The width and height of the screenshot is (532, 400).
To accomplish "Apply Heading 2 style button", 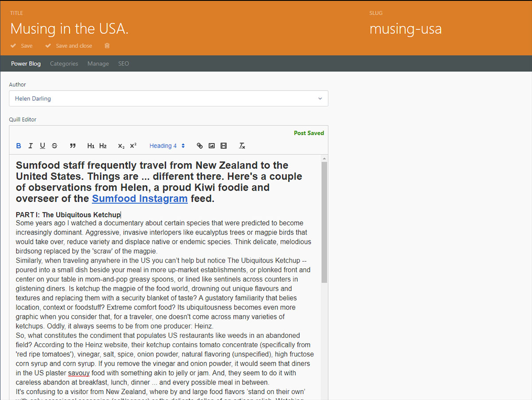I will [x=103, y=146].
